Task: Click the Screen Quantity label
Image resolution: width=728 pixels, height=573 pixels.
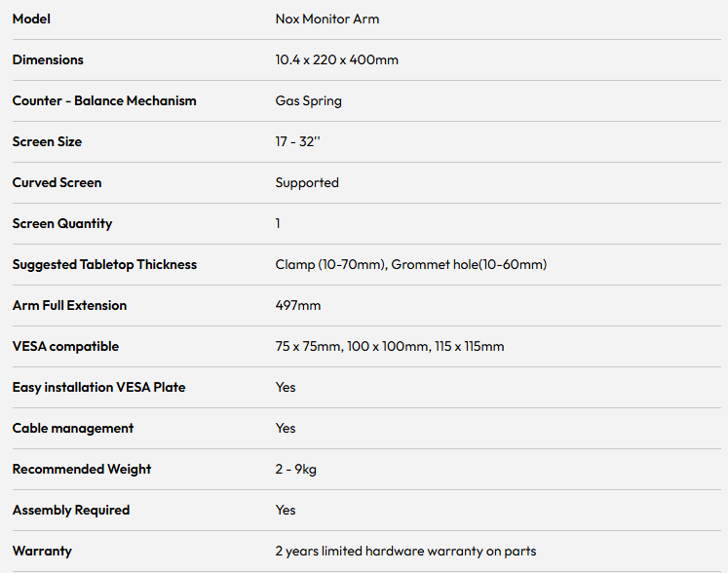Action: point(62,224)
